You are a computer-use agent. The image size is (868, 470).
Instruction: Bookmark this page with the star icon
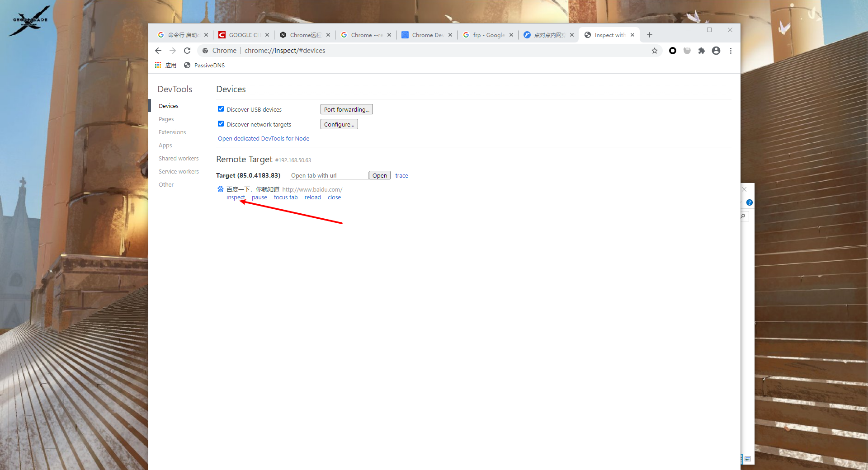(654, 51)
